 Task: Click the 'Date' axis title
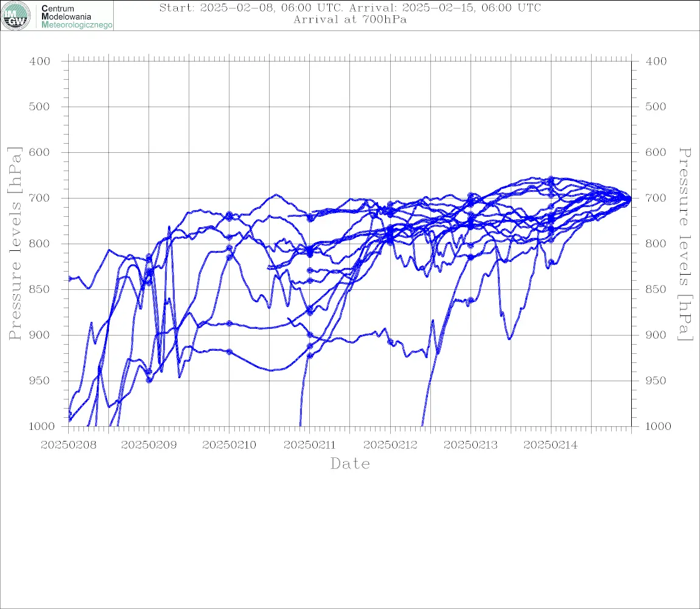pos(350,463)
